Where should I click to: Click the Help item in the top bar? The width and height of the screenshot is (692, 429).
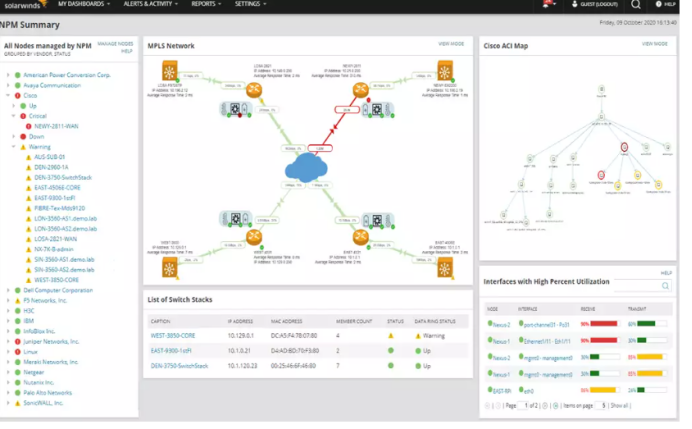(665, 4)
